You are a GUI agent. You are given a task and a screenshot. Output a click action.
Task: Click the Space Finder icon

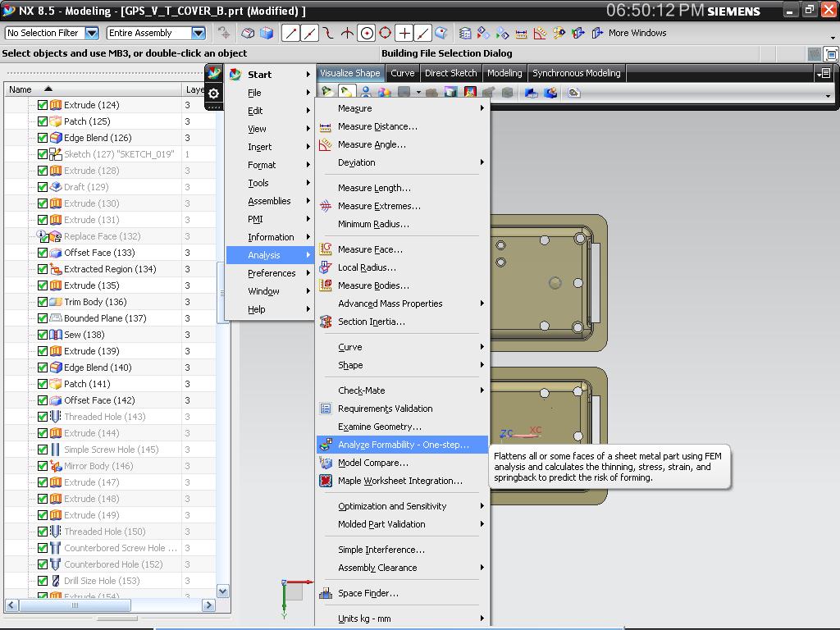(325, 593)
